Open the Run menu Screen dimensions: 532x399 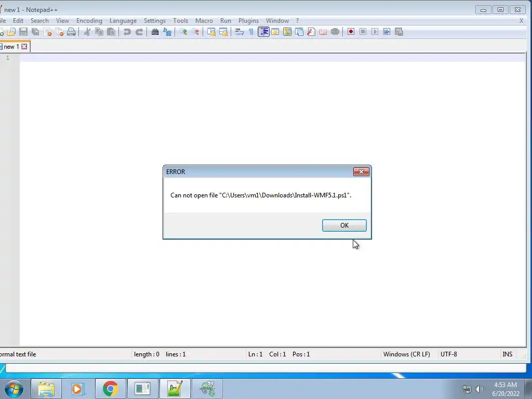pos(225,21)
